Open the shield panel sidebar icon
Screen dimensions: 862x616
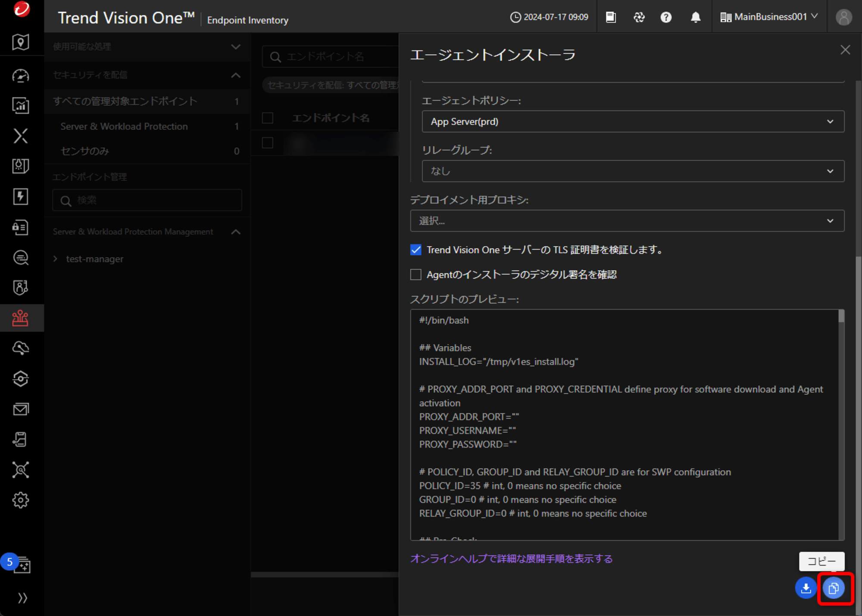coord(21,166)
